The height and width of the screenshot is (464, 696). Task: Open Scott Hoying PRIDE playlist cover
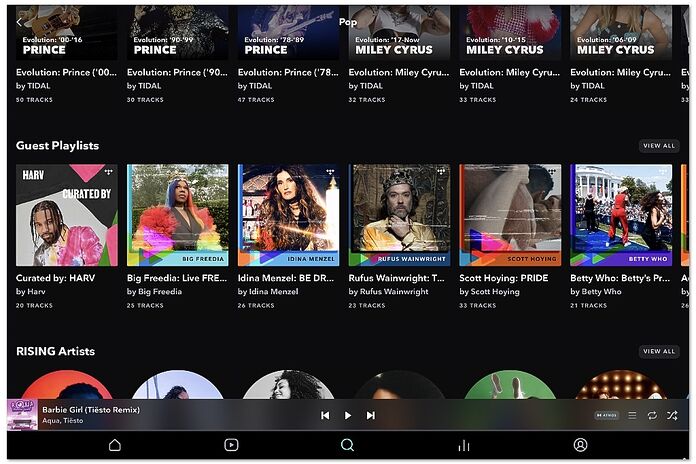510,215
